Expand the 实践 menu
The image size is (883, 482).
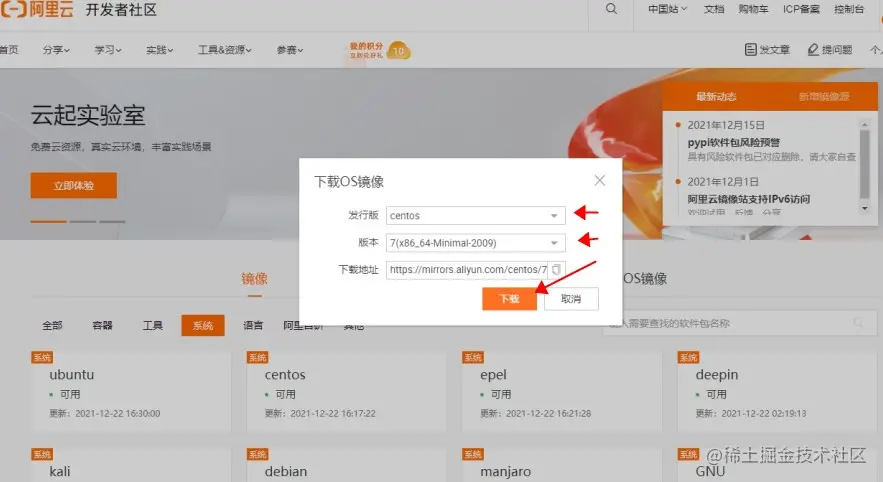[x=159, y=50]
